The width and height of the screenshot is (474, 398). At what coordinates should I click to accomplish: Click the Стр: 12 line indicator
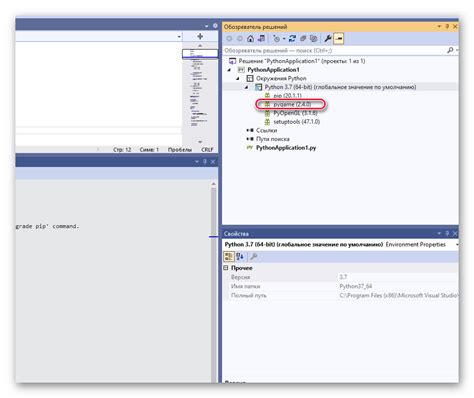(x=122, y=150)
